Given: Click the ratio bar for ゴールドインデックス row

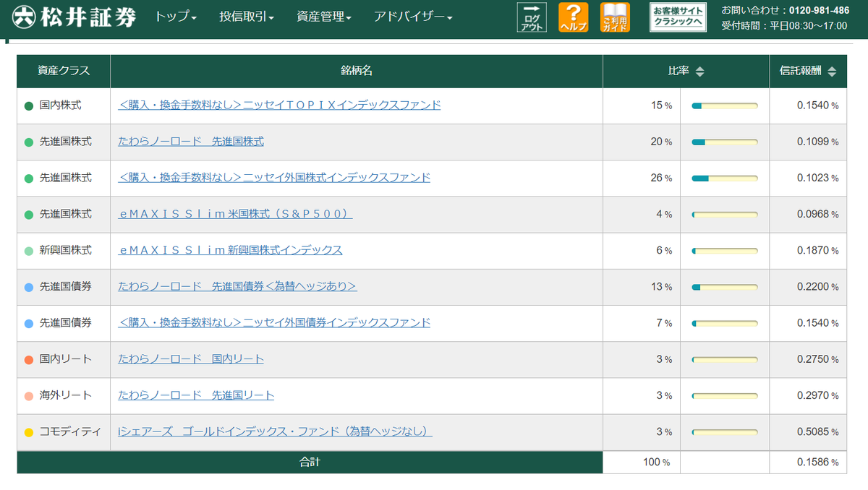Looking at the screenshot, I should pyautogui.click(x=725, y=432).
